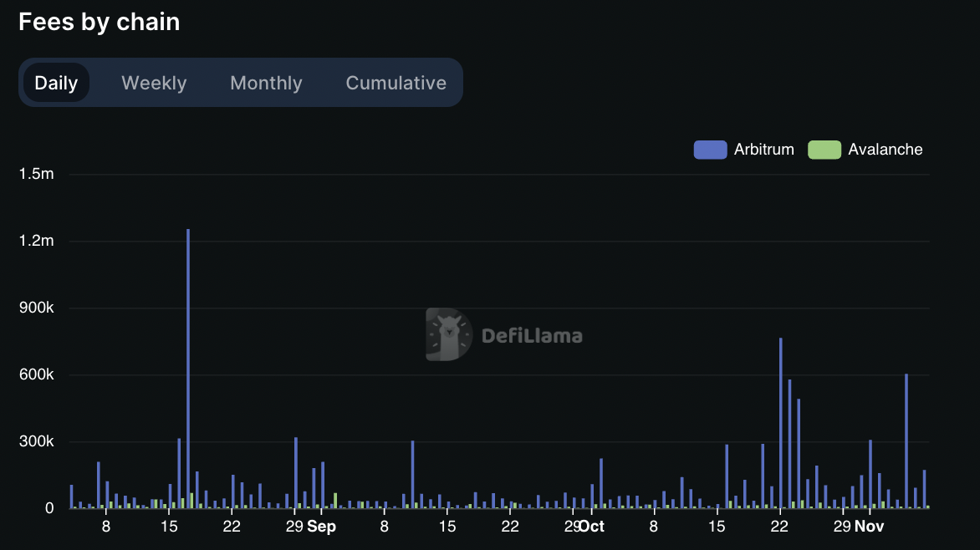Click the rightmost Arbitrum bar reaching 600k
This screenshot has width=980, height=550.
pos(906,441)
